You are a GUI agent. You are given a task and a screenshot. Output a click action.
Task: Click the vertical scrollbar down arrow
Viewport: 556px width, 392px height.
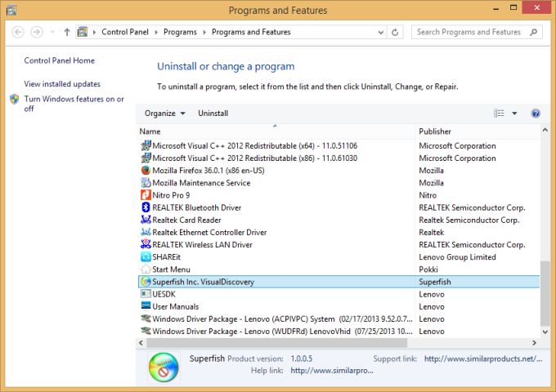click(545, 332)
